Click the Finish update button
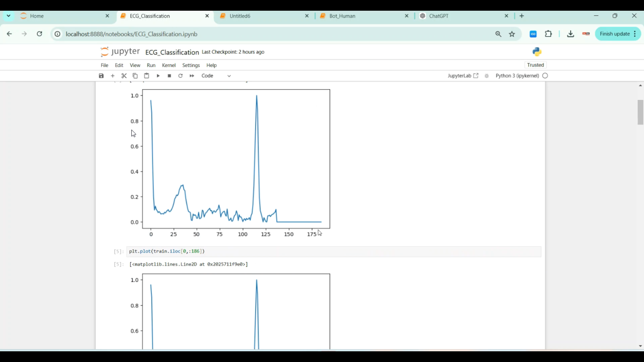 [x=615, y=34]
